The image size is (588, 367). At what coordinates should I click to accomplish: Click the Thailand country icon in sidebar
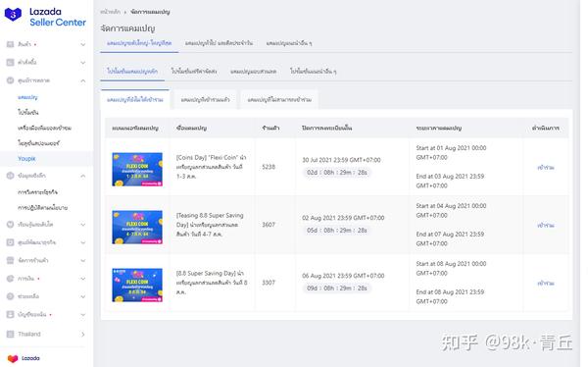click(x=10, y=334)
